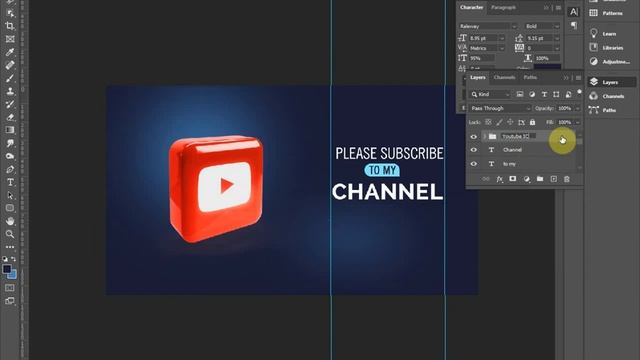
Task: Open the Bold font style dropdown
Action: [x=556, y=26]
